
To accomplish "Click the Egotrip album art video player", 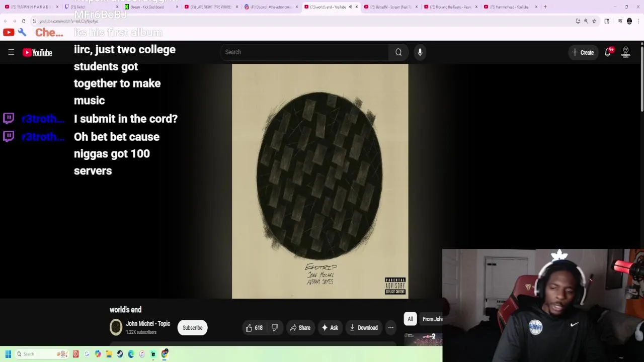I will pos(320,181).
